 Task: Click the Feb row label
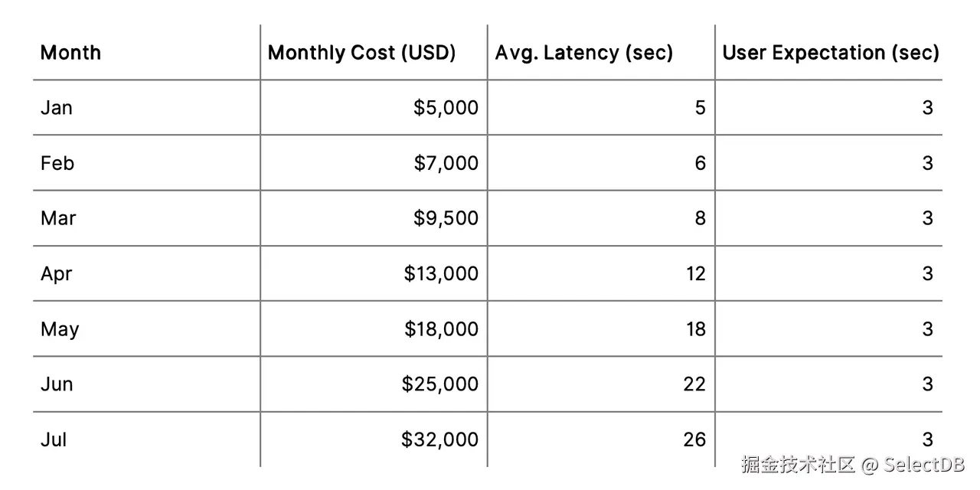[x=57, y=163]
